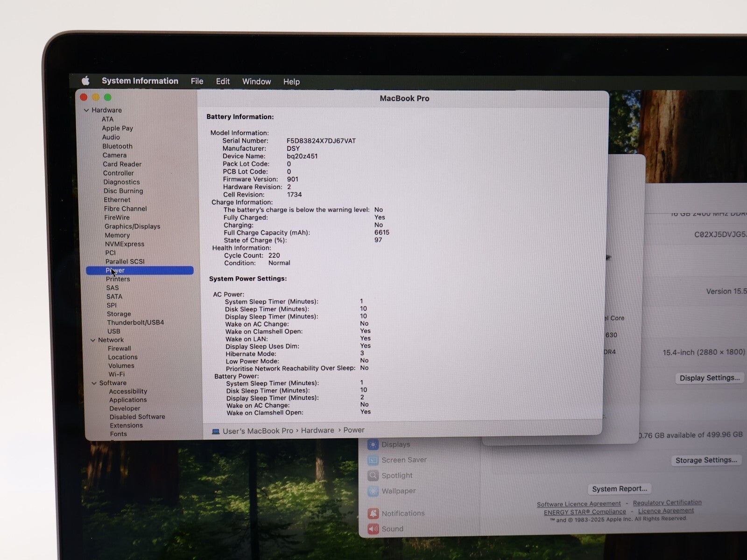Select PCI in the sidebar

110,252
